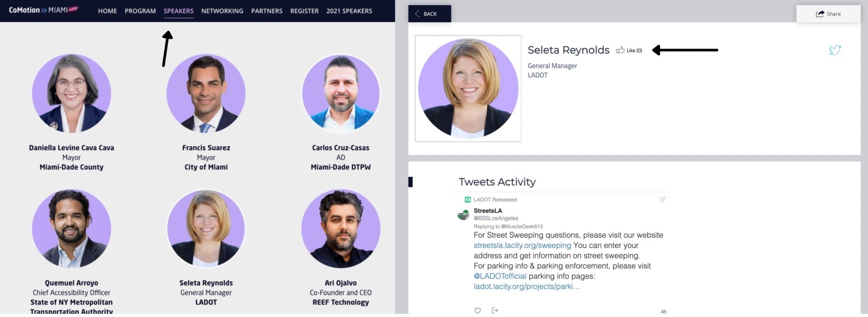Image resolution: width=868 pixels, height=317 pixels.
Task: Click the @BSSLosAngeles handle
Action: coord(496,218)
